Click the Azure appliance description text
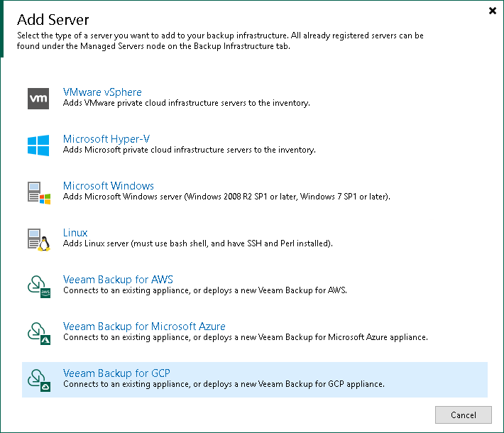Image resolution: width=504 pixels, height=433 pixels. [x=245, y=337]
